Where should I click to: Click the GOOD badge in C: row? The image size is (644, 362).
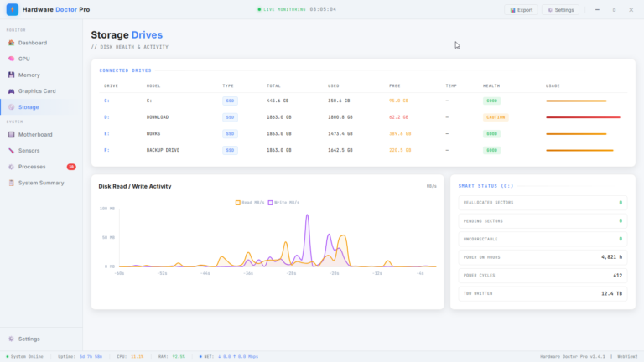(x=491, y=101)
